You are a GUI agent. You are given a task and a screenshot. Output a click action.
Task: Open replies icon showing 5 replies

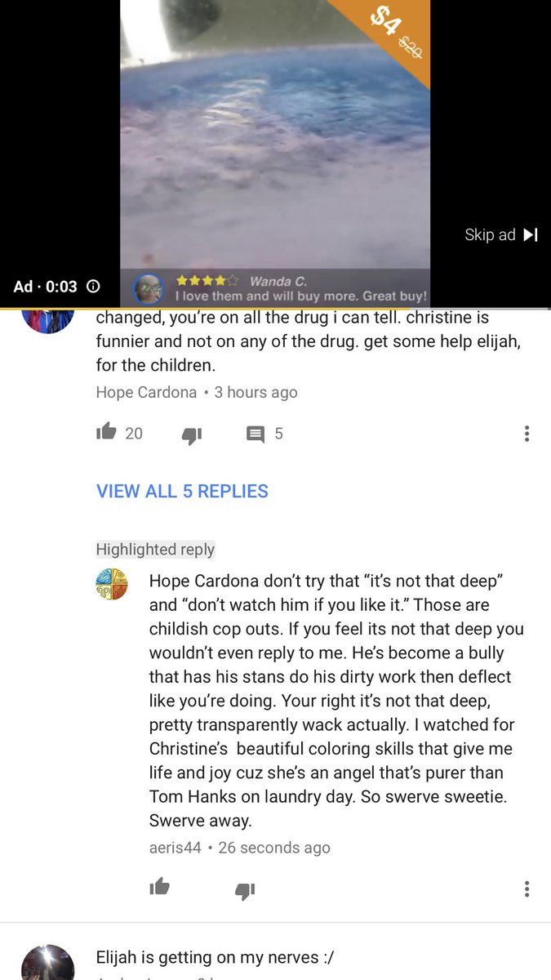click(256, 434)
